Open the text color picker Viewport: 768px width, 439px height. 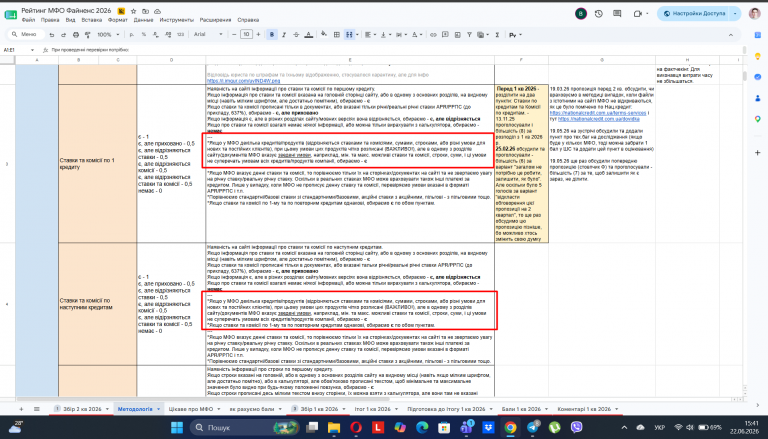309,35
